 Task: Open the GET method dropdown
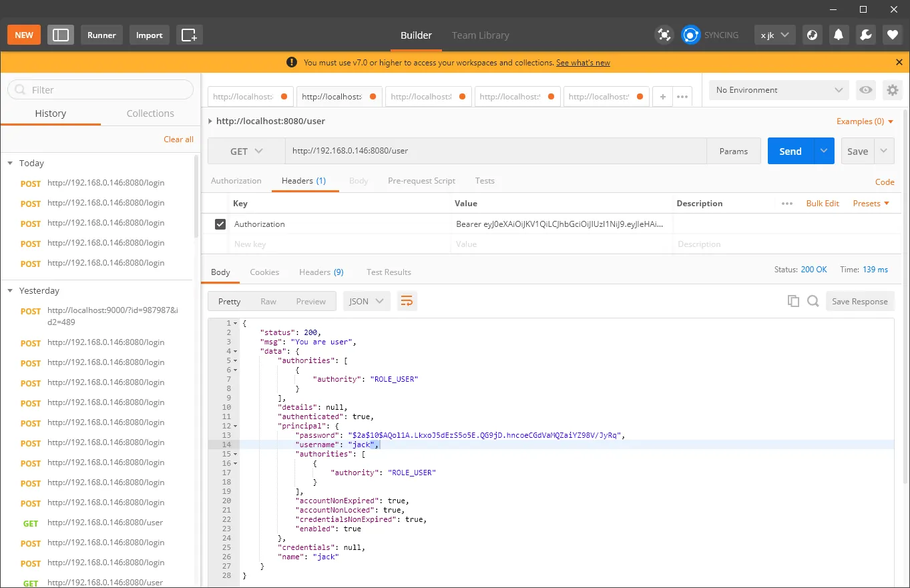tap(246, 152)
